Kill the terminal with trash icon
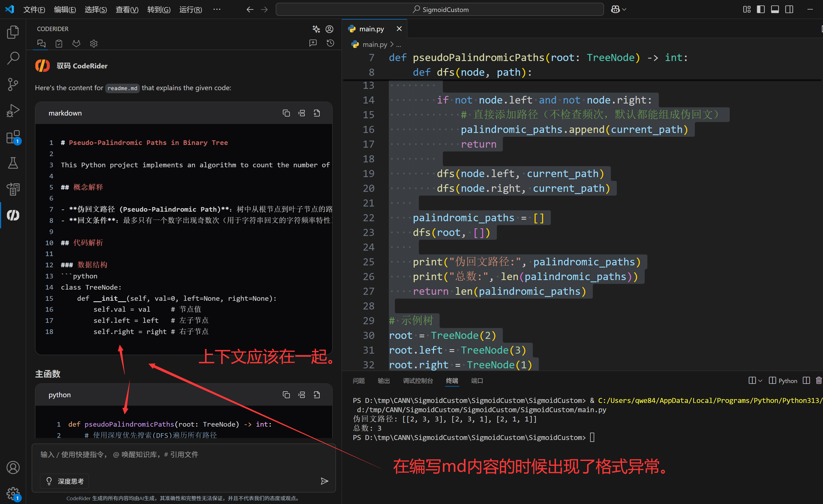Viewport: 823px width, 504px height. pos(819,381)
